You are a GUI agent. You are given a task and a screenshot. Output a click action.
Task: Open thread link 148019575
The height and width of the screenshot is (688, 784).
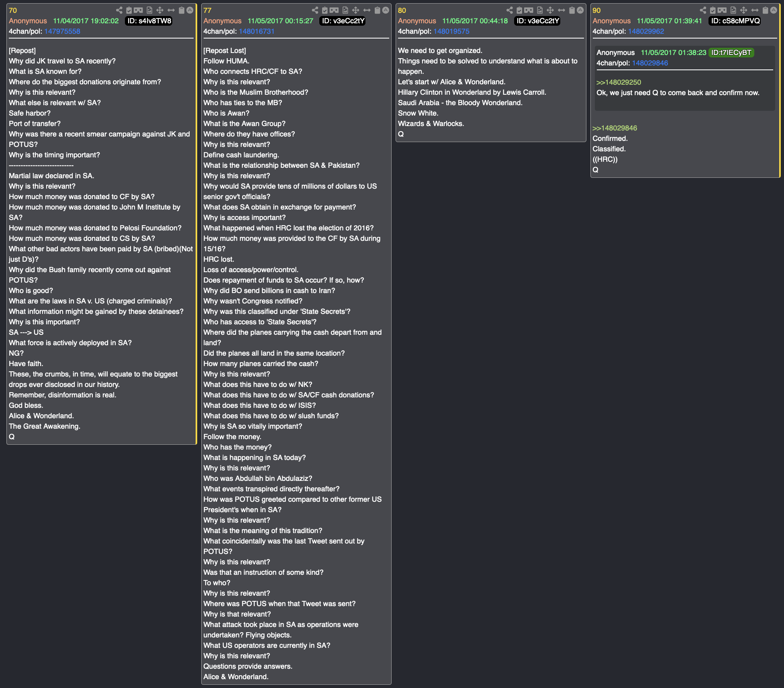pyautogui.click(x=451, y=31)
